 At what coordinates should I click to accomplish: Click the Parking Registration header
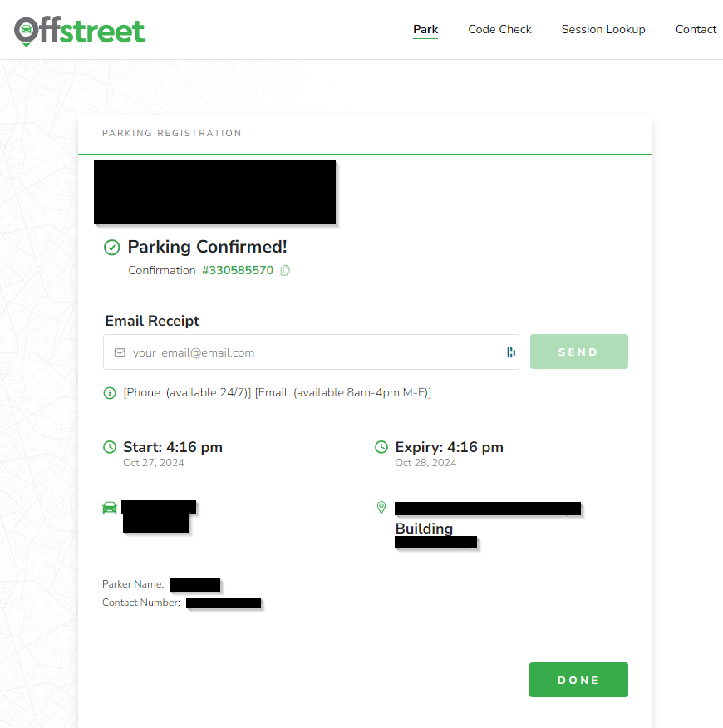172,133
